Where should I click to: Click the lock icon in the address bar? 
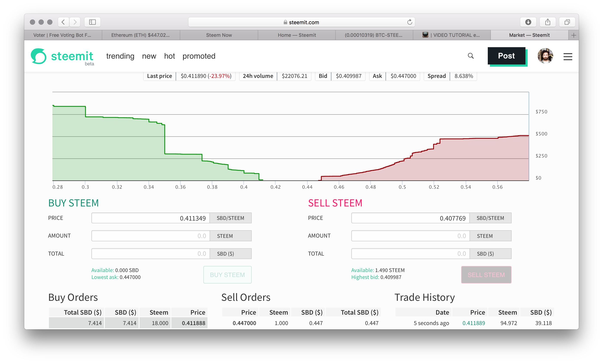click(x=285, y=22)
